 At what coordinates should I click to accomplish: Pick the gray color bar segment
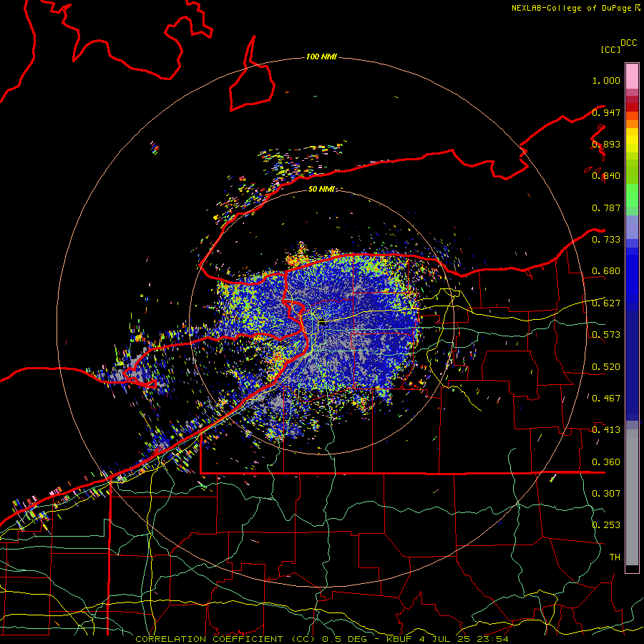coord(632,497)
